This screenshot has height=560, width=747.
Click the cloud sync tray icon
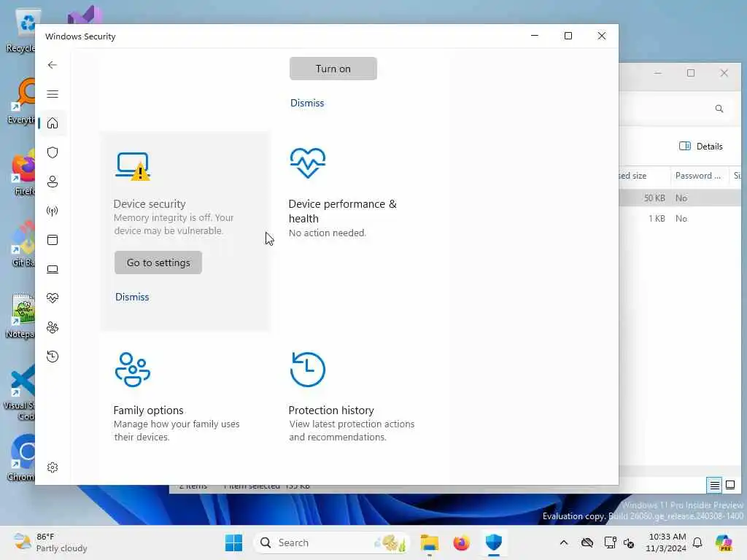click(x=587, y=542)
